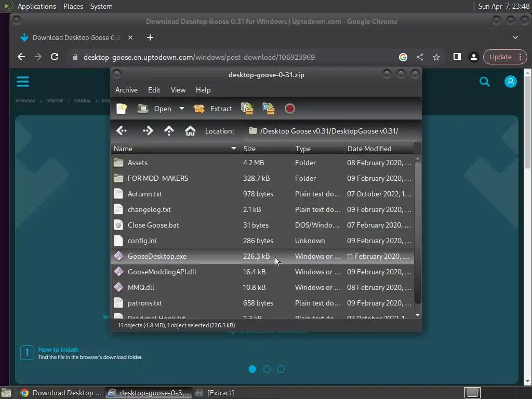Go forward in Chrome browser
This screenshot has height=399, width=532.
point(38,57)
